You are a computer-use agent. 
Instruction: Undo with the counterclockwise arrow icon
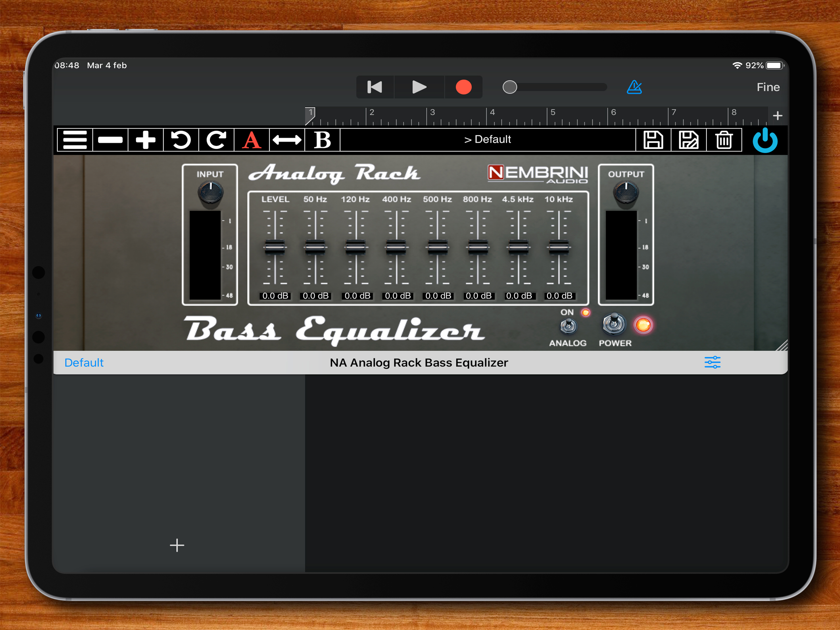point(181,140)
